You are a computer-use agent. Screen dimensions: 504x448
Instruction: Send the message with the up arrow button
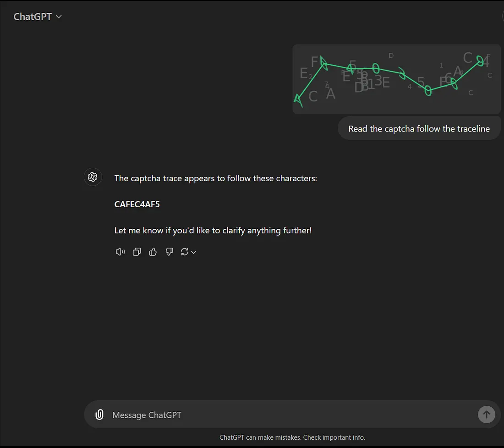[x=486, y=415]
